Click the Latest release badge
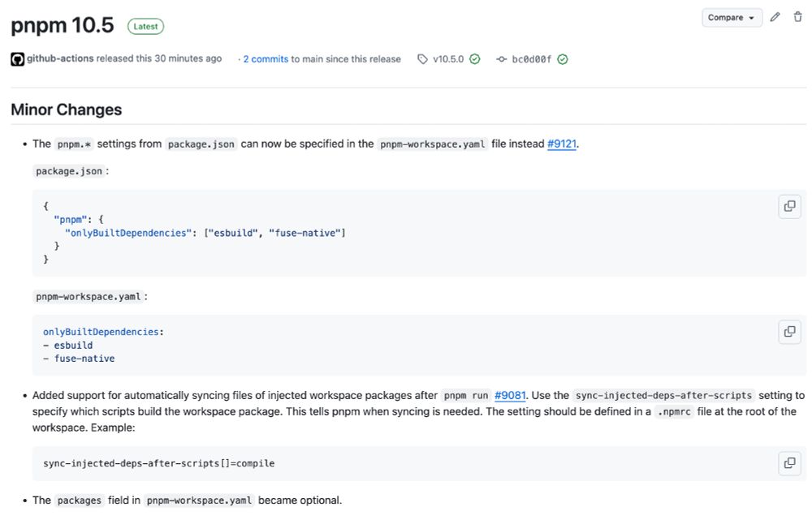Viewport: 812px width, 520px height. point(145,27)
